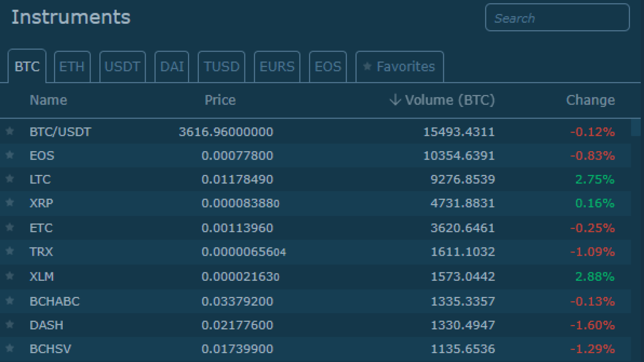Select the BTC/USDT instrument name
Viewport: 644px width, 362px height.
(x=60, y=132)
